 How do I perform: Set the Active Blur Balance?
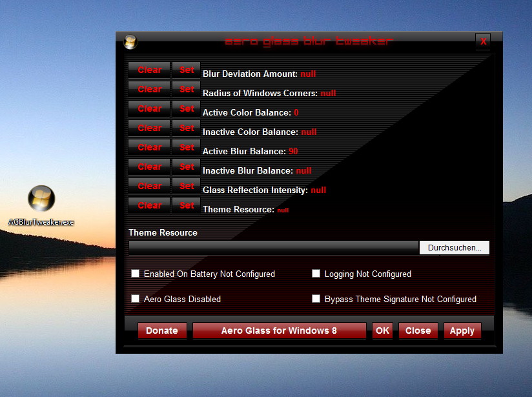click(x=187, y=147)
